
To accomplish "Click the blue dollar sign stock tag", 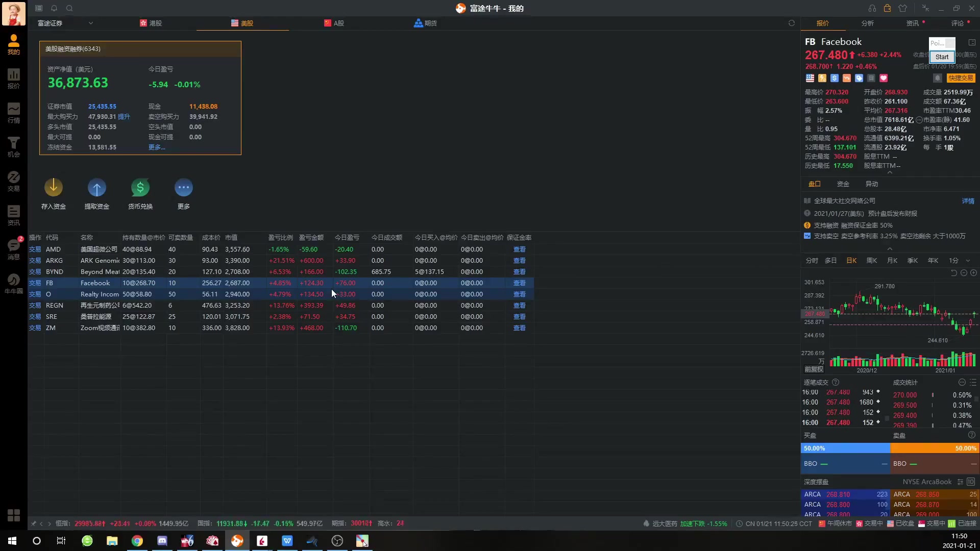I will click(835, 78).
